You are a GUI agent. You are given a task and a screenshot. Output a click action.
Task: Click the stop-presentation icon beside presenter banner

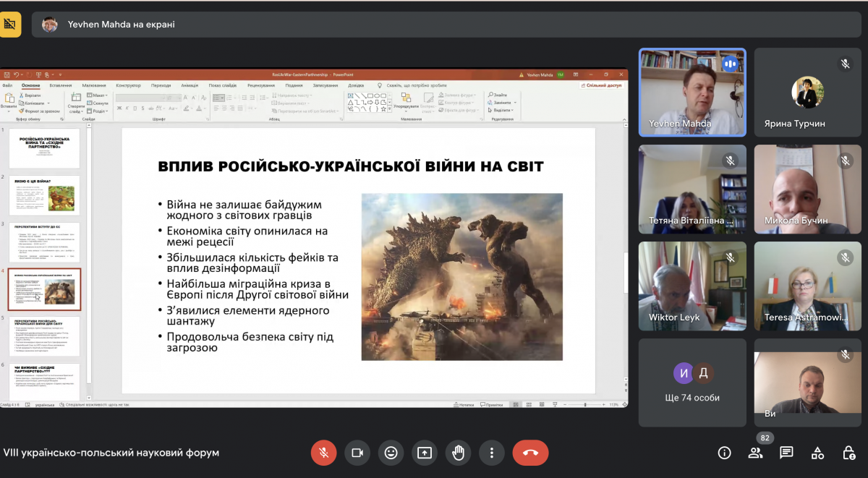pyautogui.click(x=11, y=24)
